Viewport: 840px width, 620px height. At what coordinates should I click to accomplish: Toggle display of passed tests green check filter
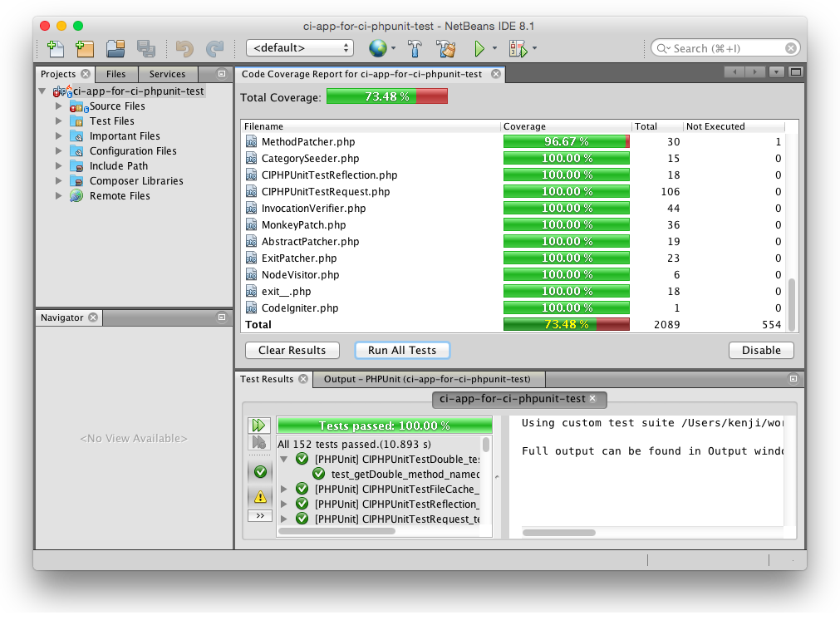click(260, 470)
